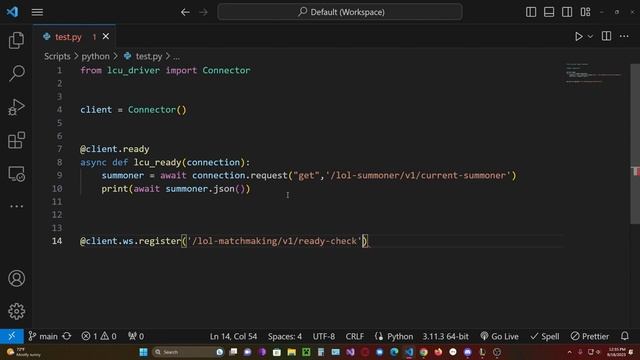Show hidden system tray icons chevron

click(569, 352)
